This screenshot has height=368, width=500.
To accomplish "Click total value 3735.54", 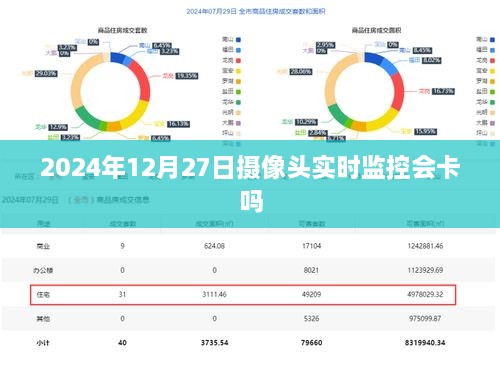I will click(x=214, y=343).
